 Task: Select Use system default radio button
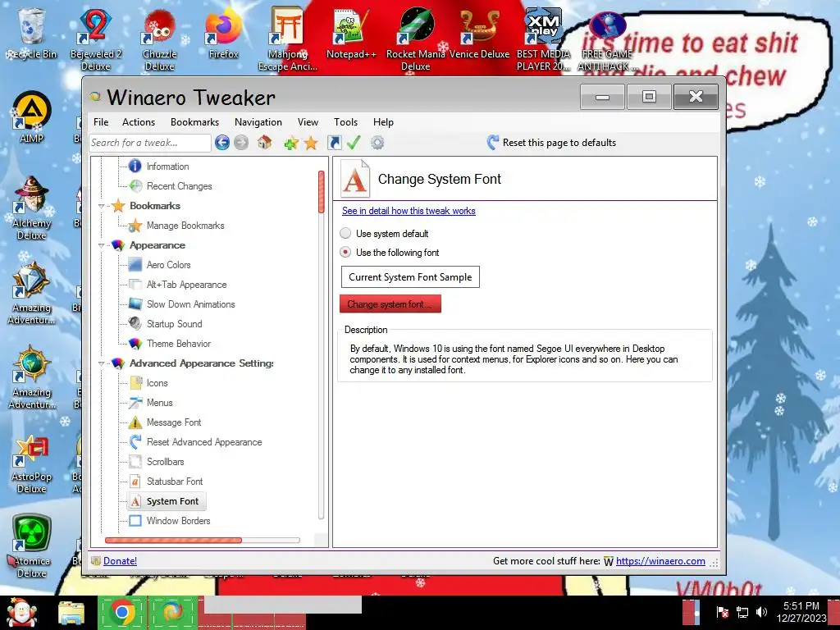345,234
